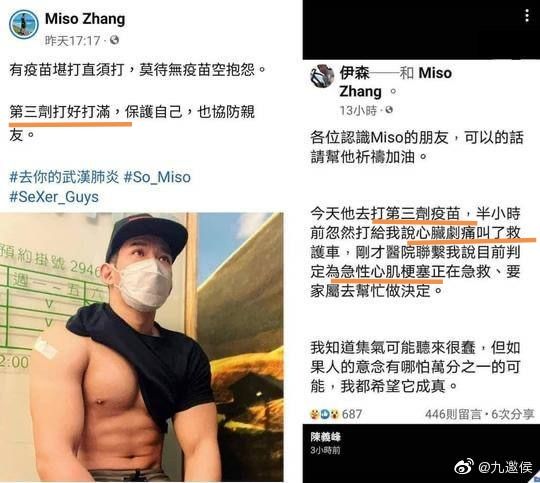This screenshot has height=483, width=540.
Task: Click the reaction emoji icons beside 687
Action: (x=324, y=414)
